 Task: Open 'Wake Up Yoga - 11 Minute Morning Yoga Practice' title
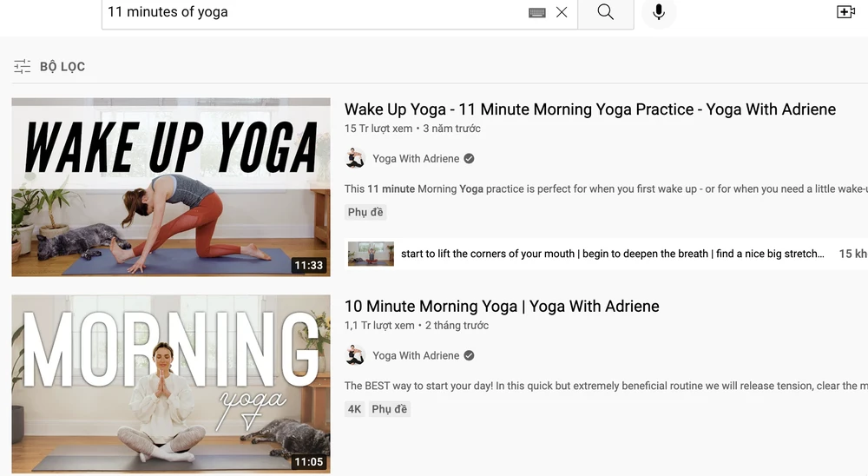pyautogui.click(x=590, y=109)
